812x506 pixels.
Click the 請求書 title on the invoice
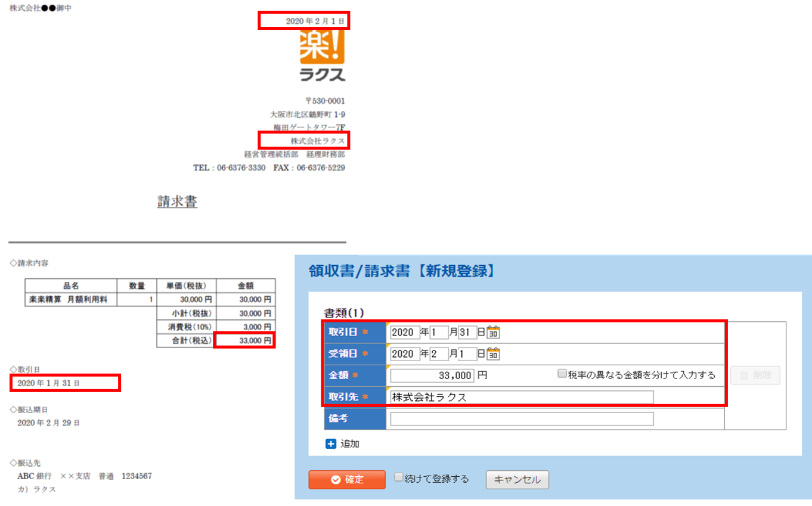click(x=177, y=202)
